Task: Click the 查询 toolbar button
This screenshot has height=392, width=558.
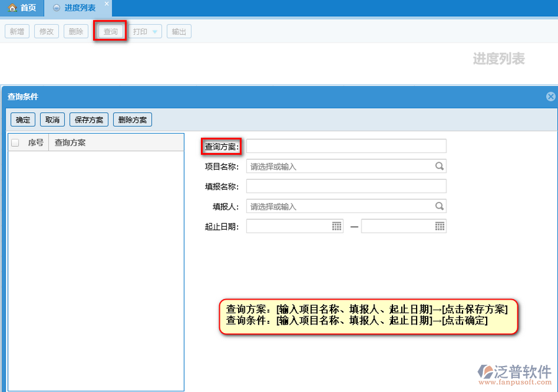Action: tap(110, 32)
